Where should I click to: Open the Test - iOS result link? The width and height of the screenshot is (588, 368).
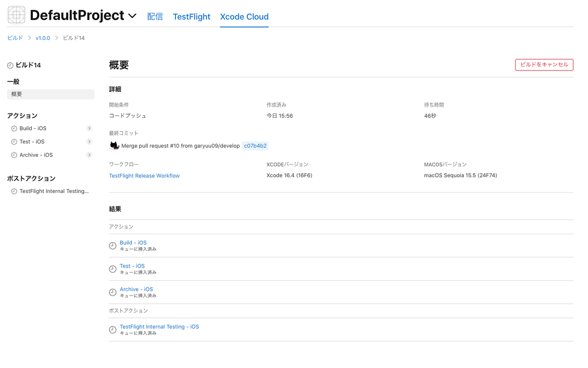tap(132, 266)
